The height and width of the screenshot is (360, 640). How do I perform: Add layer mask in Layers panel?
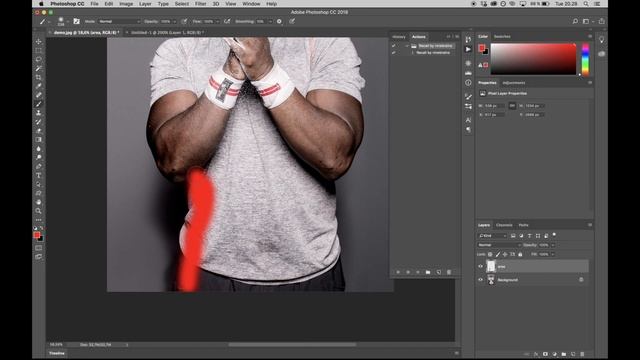point(545,354)
